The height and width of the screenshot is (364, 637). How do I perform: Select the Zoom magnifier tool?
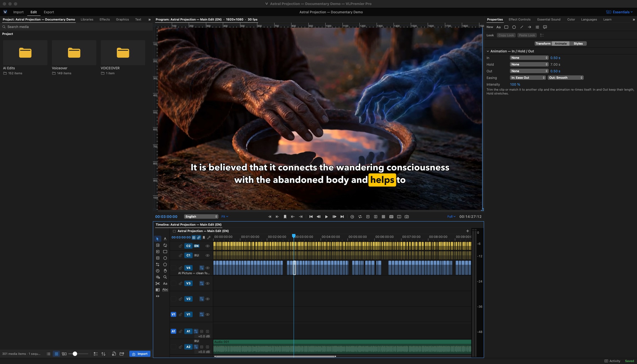tap(165, 277)
